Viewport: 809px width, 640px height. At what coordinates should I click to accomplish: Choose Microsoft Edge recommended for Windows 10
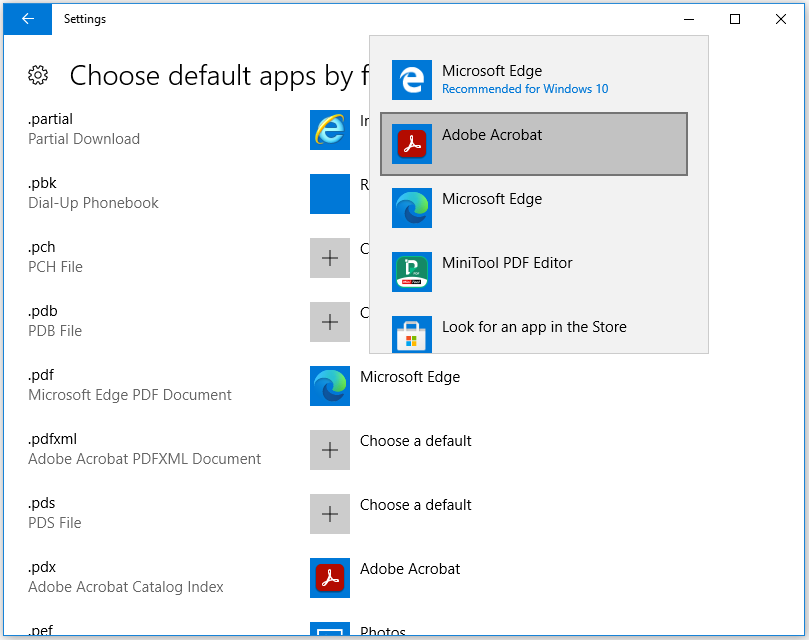click(534, 80)
